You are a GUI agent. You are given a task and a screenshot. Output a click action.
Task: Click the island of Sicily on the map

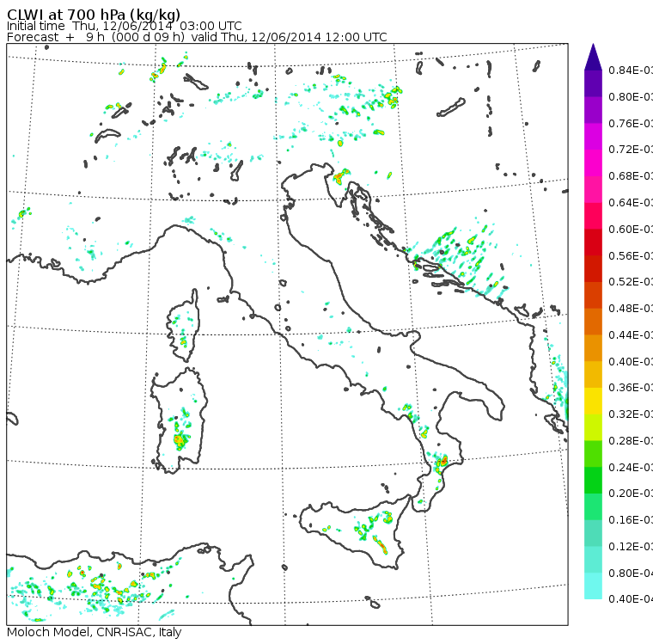(x=354, y=531)
